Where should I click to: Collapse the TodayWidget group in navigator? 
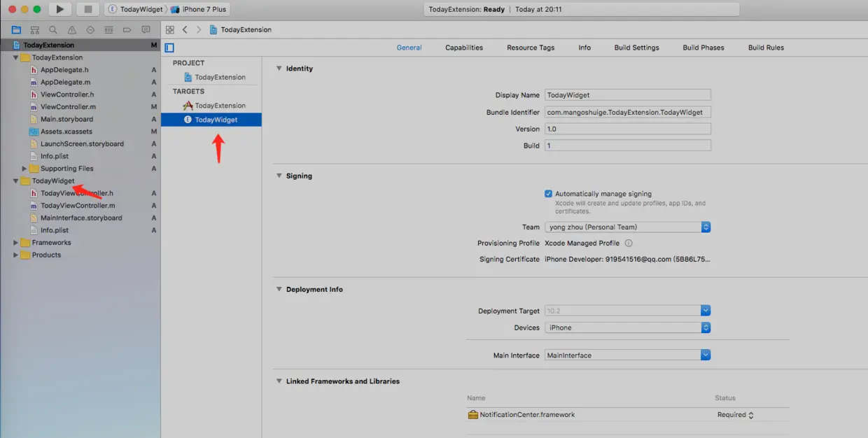pos(15,181)
